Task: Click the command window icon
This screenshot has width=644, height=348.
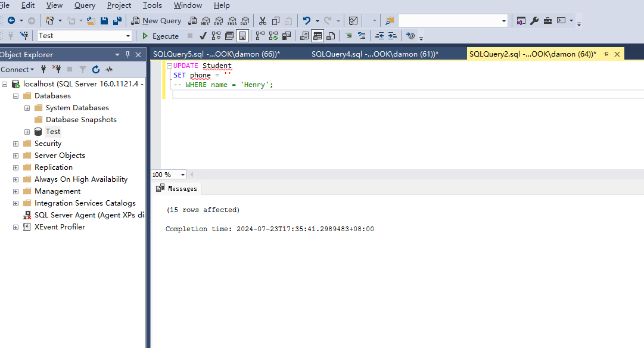Action: point(561,20)
